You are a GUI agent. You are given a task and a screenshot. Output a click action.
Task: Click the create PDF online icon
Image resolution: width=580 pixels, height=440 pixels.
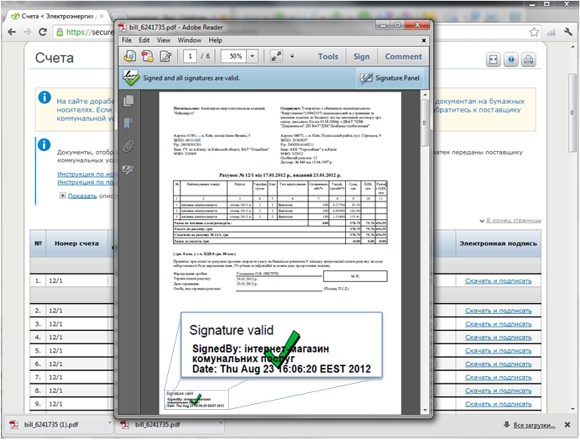pos(147,56)
